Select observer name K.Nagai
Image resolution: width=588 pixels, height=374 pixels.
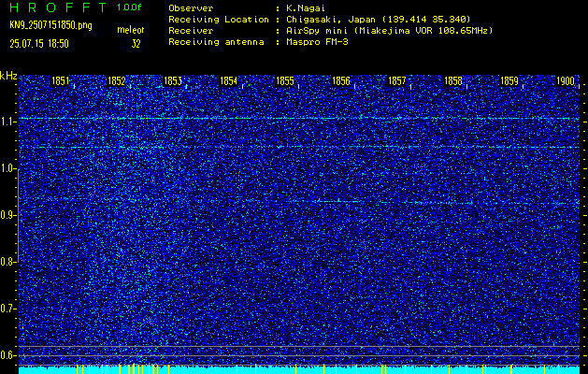coord(306,7)
